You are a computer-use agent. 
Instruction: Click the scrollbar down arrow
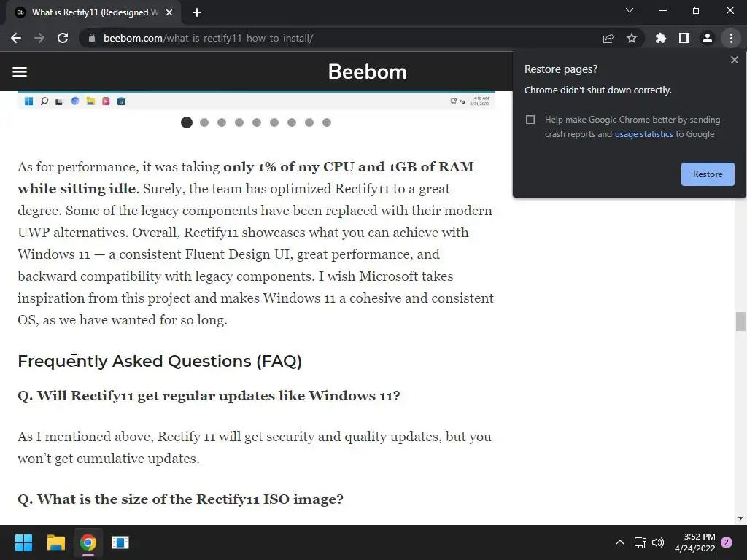click(740, 518)
